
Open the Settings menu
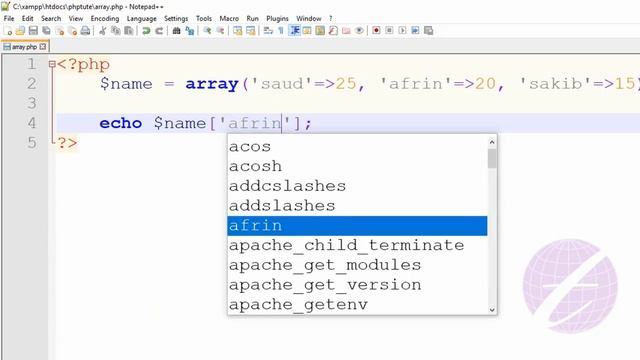coord(176,18)
